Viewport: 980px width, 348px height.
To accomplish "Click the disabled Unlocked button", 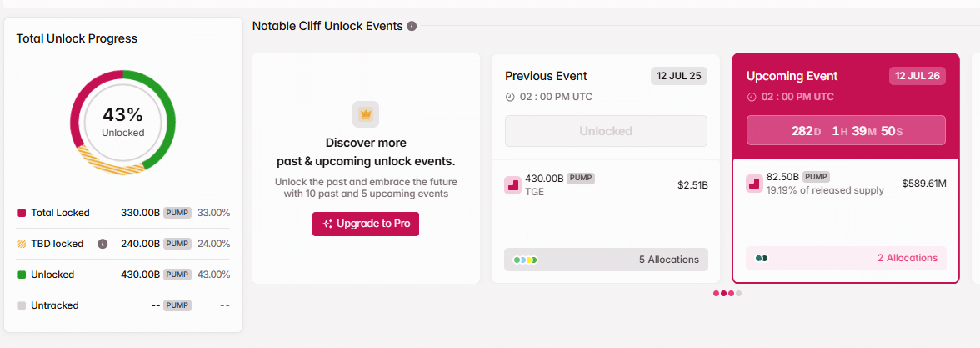I will [x=606, y=131].
